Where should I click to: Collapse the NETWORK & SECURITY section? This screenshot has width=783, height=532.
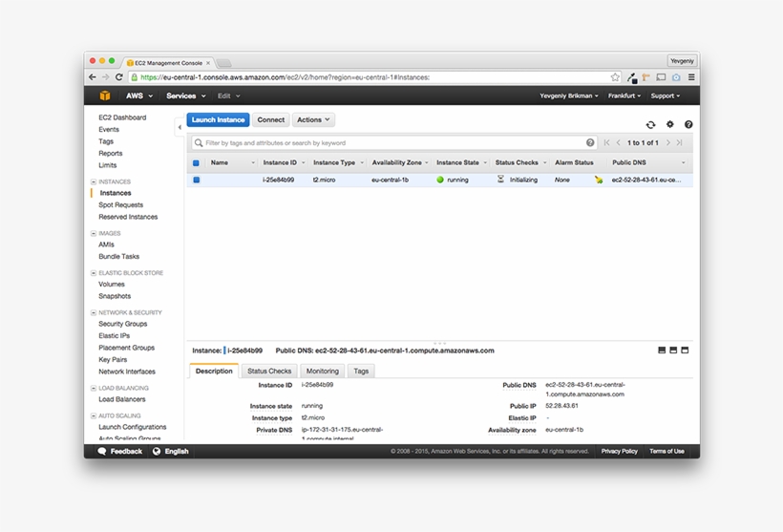pos(94,312)
